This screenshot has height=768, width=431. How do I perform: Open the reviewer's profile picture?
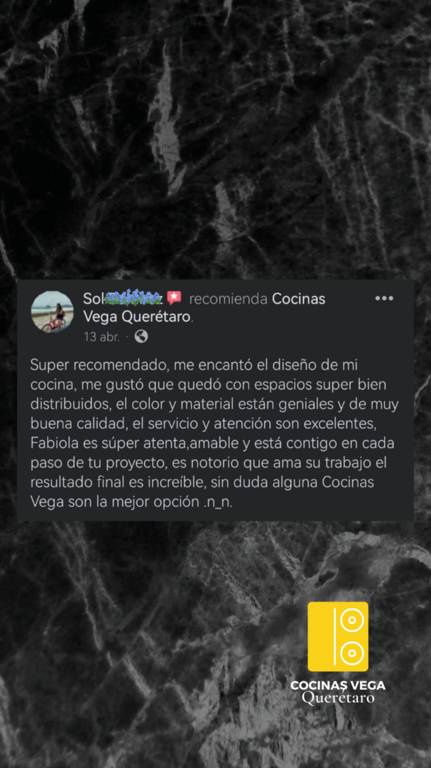[x=52, y=312]
